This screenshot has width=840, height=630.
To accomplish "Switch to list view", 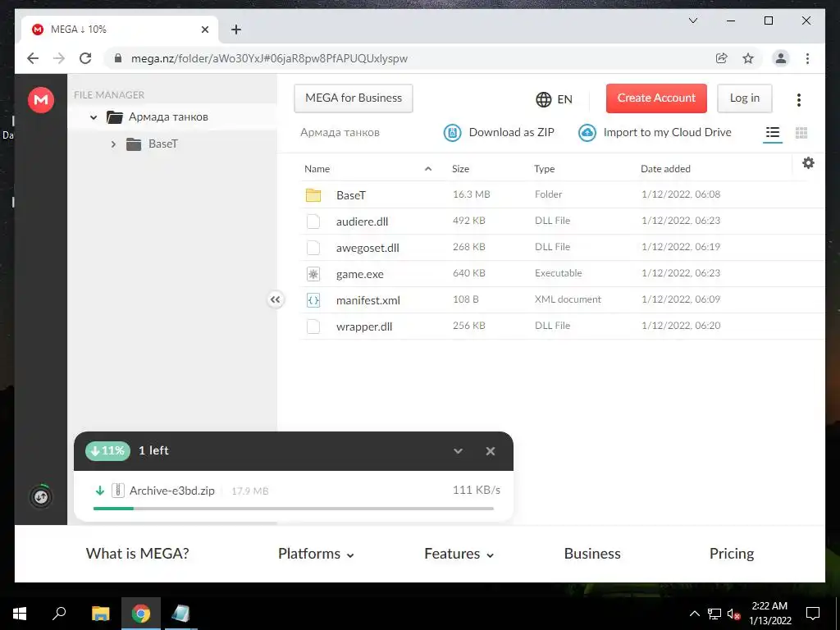I will (x=772, y=132).
